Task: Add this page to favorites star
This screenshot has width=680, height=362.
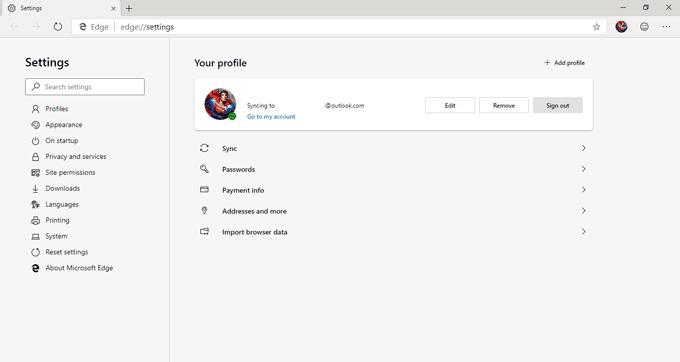Action: [596, 27]
